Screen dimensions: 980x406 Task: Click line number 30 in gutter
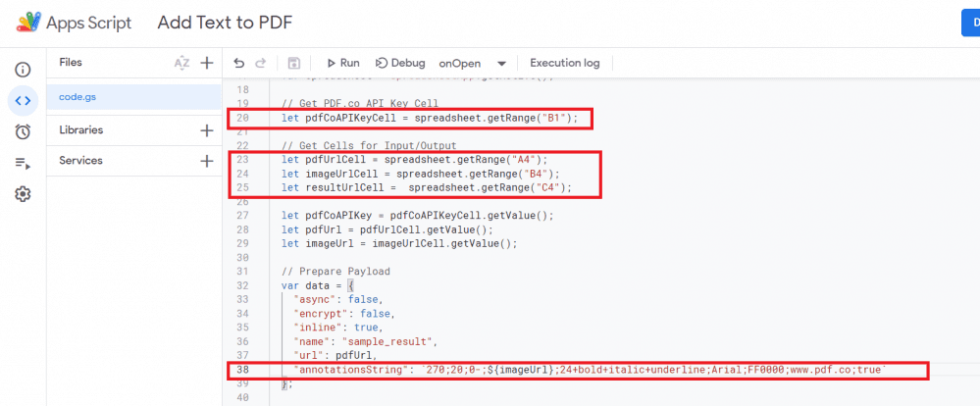coord(243,257)
